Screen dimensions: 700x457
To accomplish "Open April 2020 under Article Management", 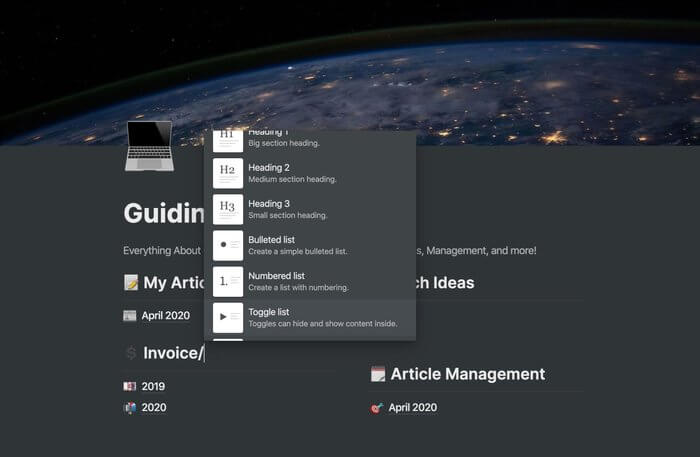I will 412,408.
